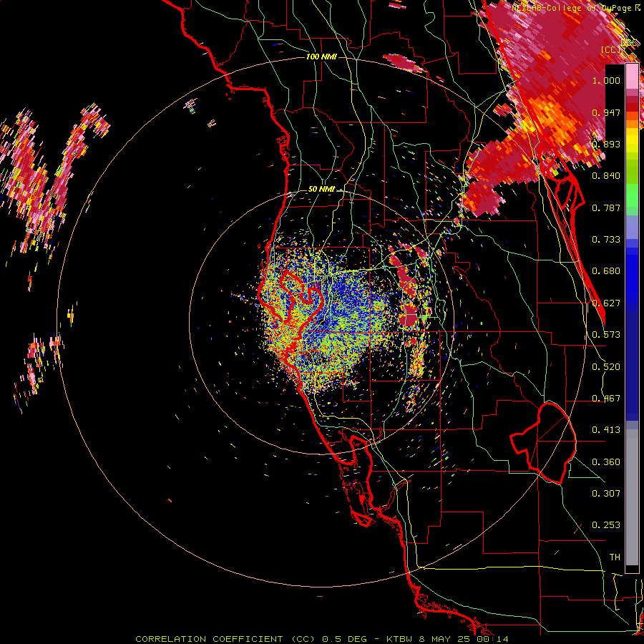Click the 0.947 scale value
The height and width of the screenshot is (644, 644).
click(606, 112)
